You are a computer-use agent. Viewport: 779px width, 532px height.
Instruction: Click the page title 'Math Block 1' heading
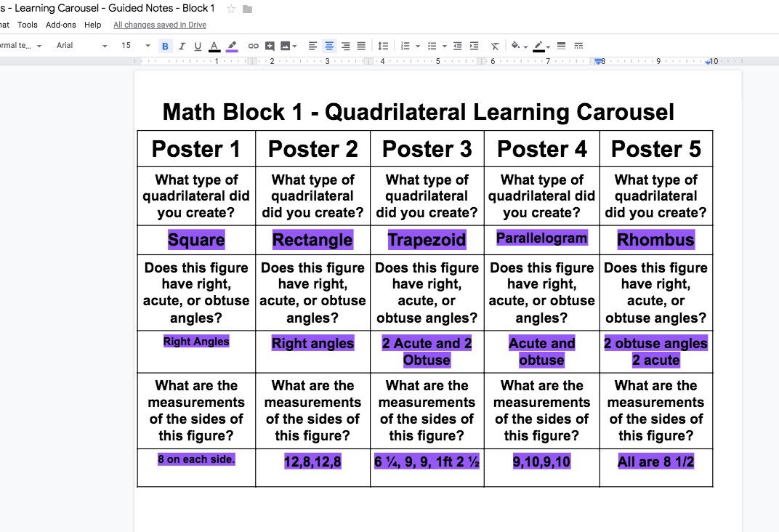coord(419,112)
